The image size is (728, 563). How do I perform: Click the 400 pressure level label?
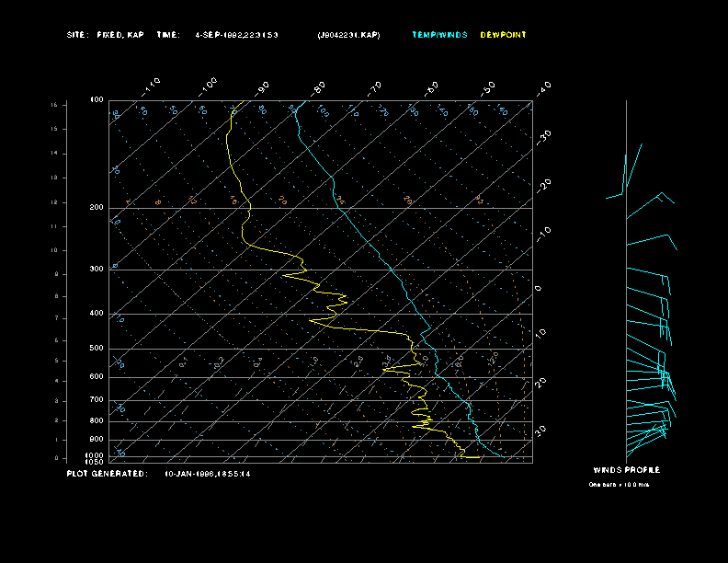[x=97, y=313]
